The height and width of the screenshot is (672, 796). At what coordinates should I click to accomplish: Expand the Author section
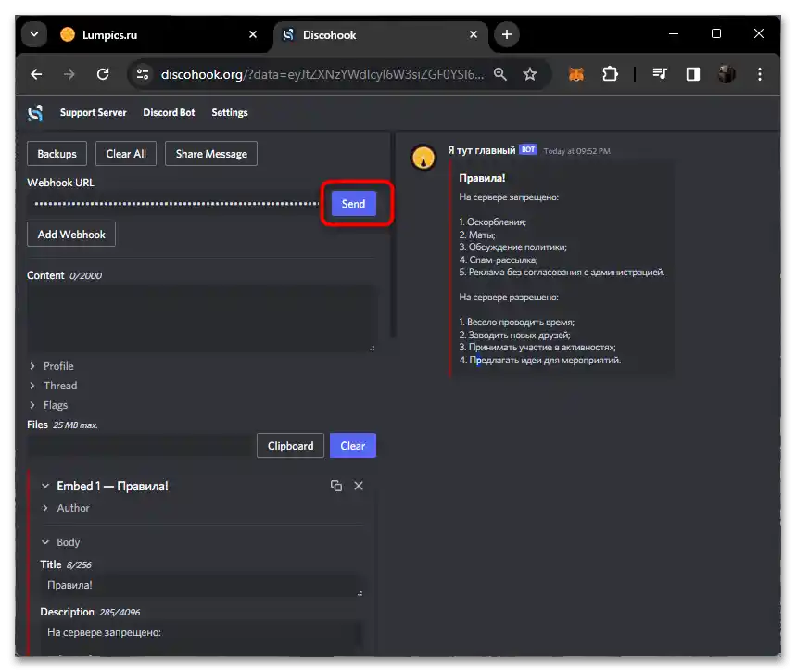[66, 508]
